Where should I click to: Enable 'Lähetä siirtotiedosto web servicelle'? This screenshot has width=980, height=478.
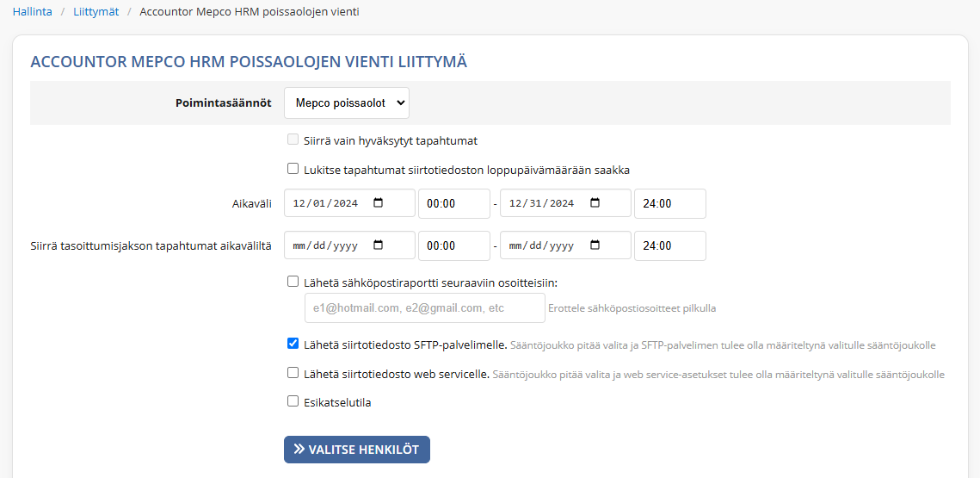[293, 373]
